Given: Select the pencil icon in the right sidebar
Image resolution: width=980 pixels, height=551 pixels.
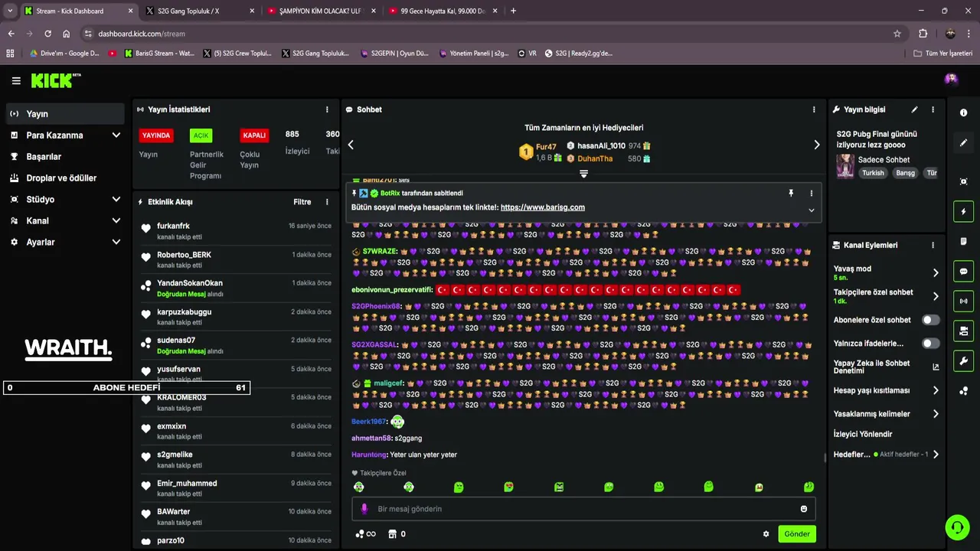Looking at the screenshot, I should click(963, 143).
